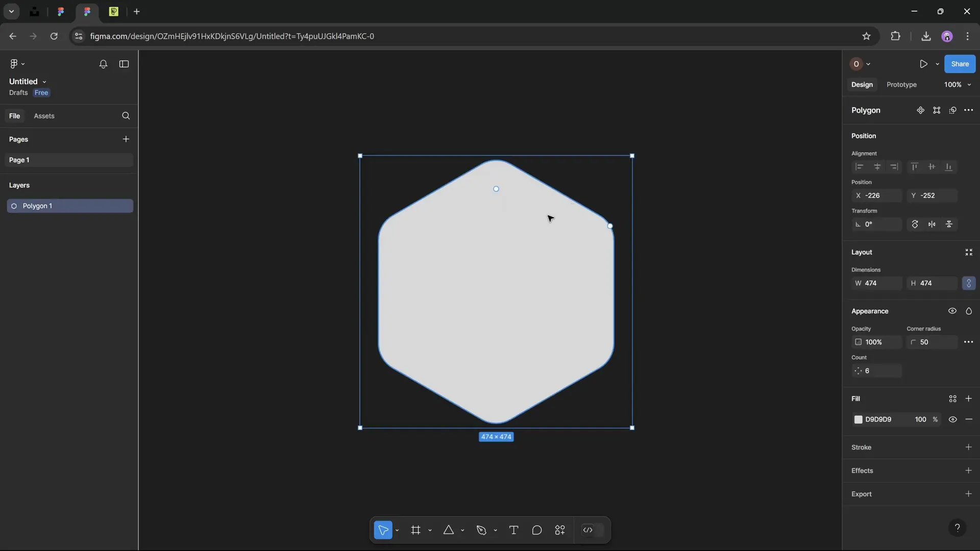Add a stroke
Viewport: 980px width, 551px height.
[x=969, y=447]
